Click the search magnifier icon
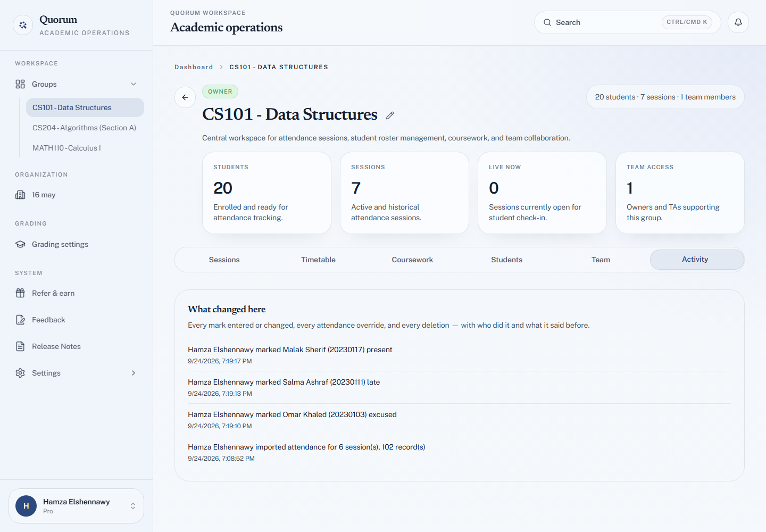This screenshot has height=532, width=766. 547,22
